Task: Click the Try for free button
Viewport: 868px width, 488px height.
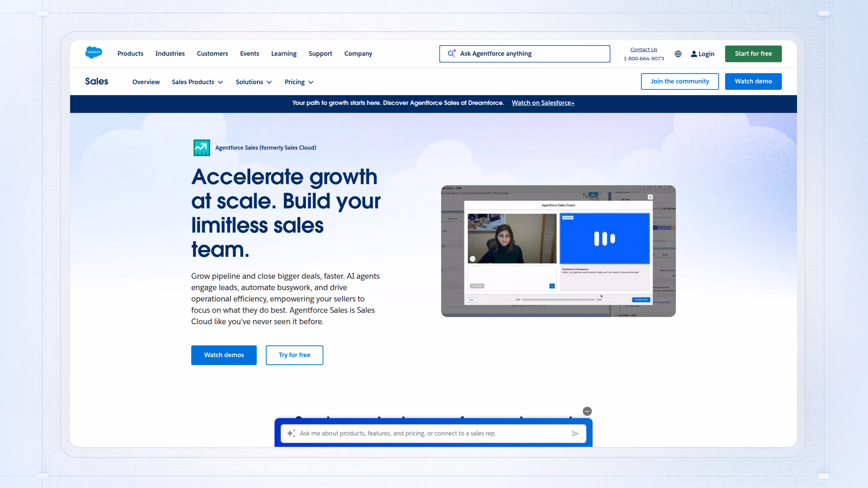Action: (294, 355)
